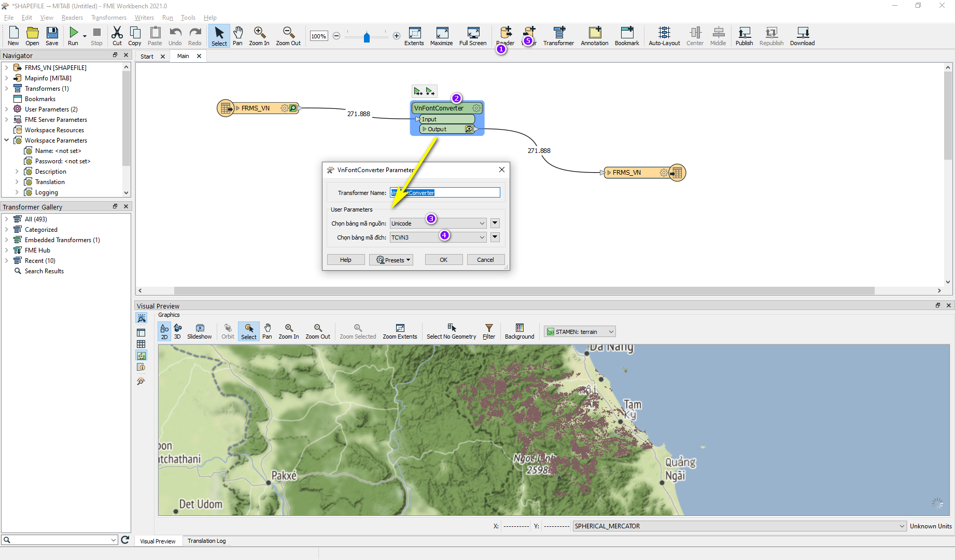Image resolution: width=955 pixels, height=560 pixels.
Task: Click plus button beside zoom slider
Action: tap(397, 36)
